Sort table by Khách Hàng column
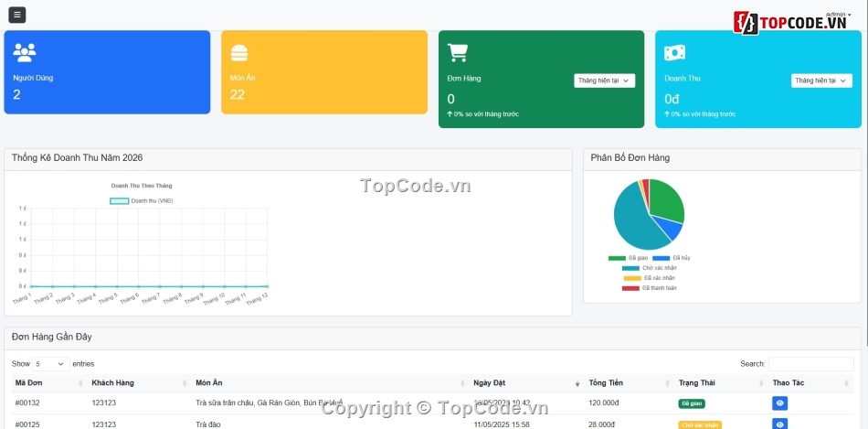Image resolution: width=868 pixels, height=429 pixels. click(139, 383)
